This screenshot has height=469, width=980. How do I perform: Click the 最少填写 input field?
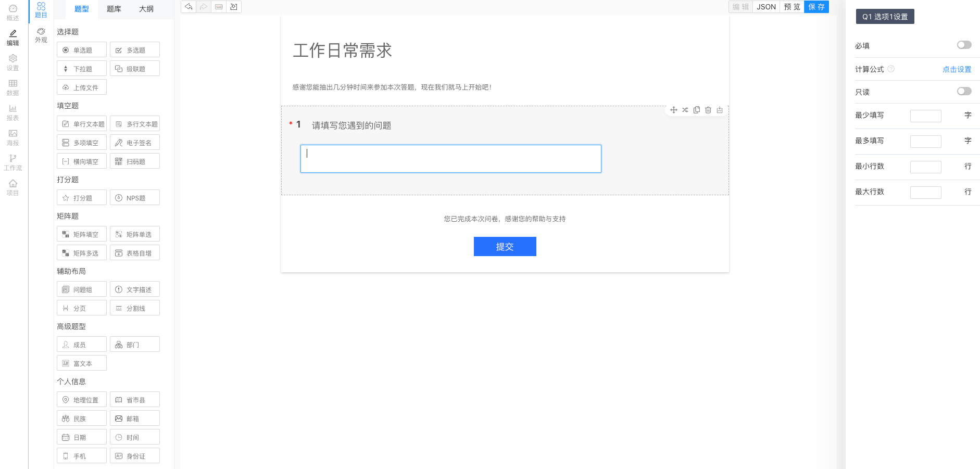click(x=926, y=116)
